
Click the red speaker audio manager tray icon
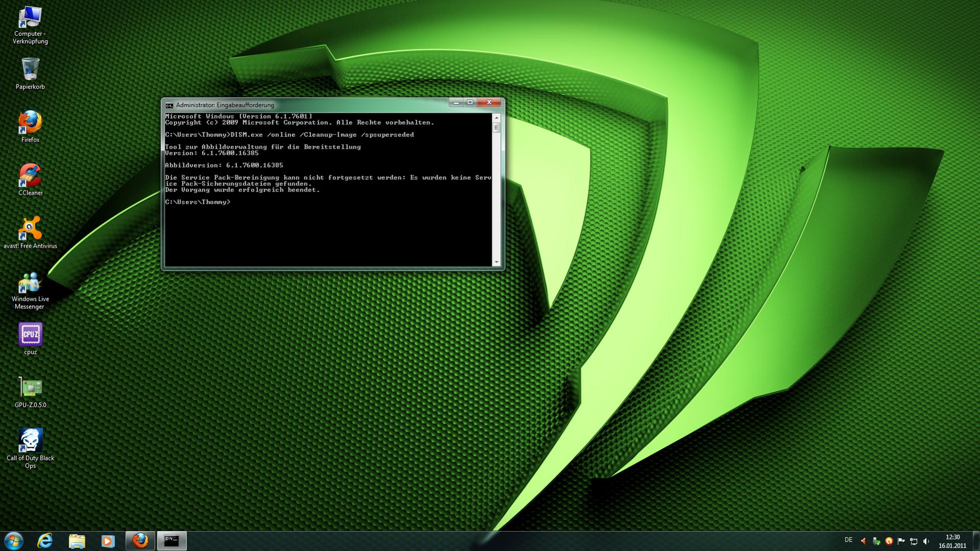click(864, 541)
